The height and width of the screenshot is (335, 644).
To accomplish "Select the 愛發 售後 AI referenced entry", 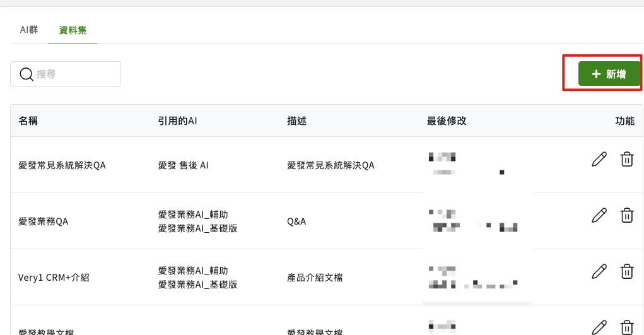I will [183, 165].
